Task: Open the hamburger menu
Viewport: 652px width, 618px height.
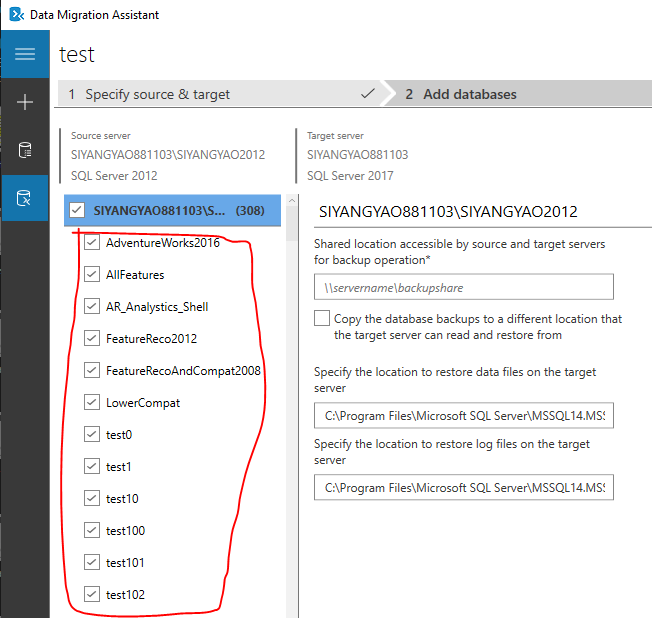Action: (x=25, y=54)
